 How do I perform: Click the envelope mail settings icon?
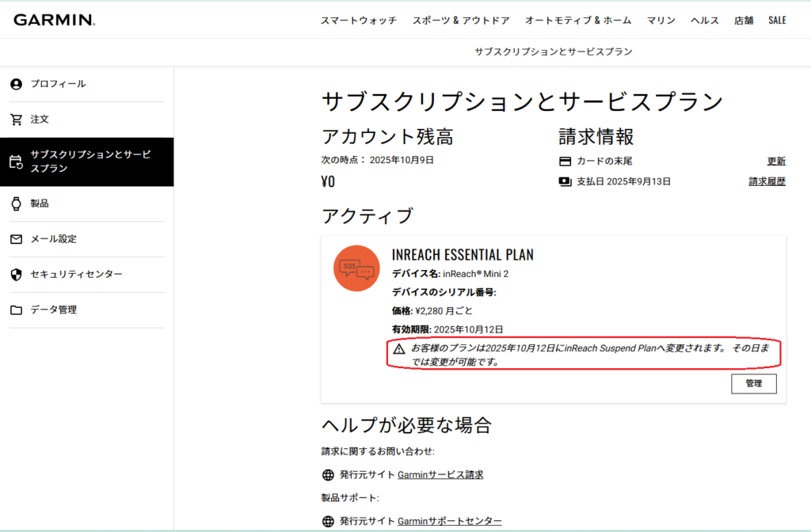16,239
